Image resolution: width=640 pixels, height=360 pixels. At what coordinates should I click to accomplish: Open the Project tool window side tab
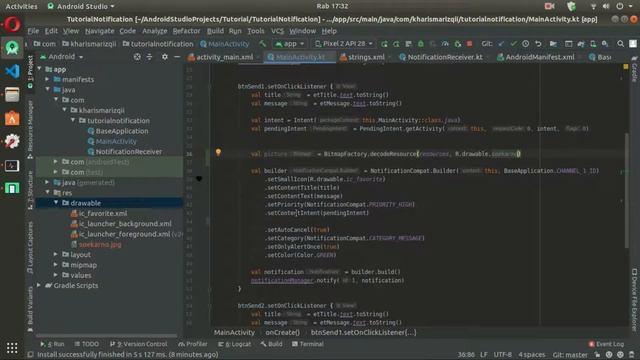(x=30, y=72)
